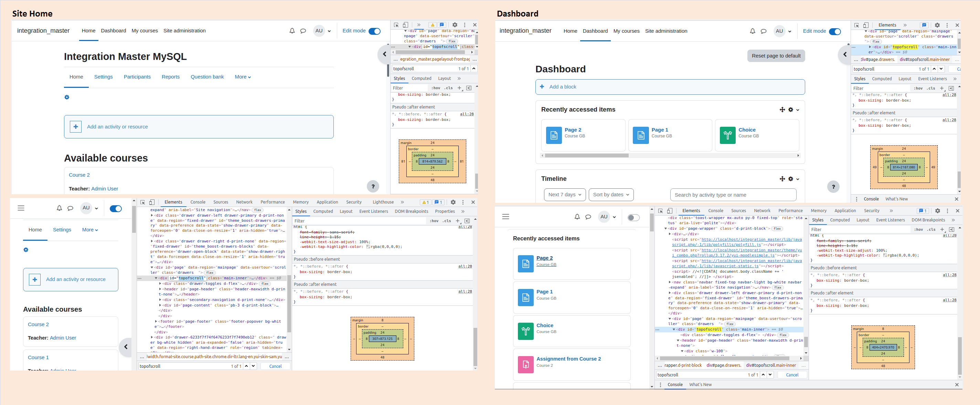Image resolution: width=980 pixels, height=405 pixels.
Task: Open messaging drawer icon in wide Site Home view
Action: coord(303,31)
